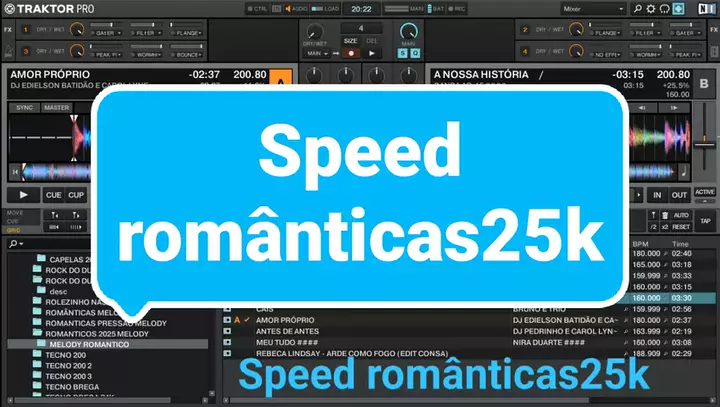Click the TAP tempo button on Deck B
Image resolution: width=720 pixels, height=407 pixels.
tap(705, 220)
